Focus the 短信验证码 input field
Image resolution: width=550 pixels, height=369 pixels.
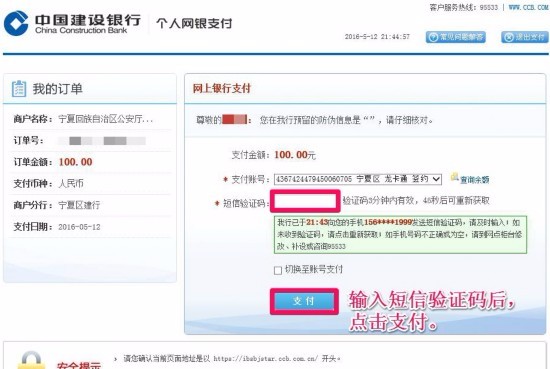305,201
